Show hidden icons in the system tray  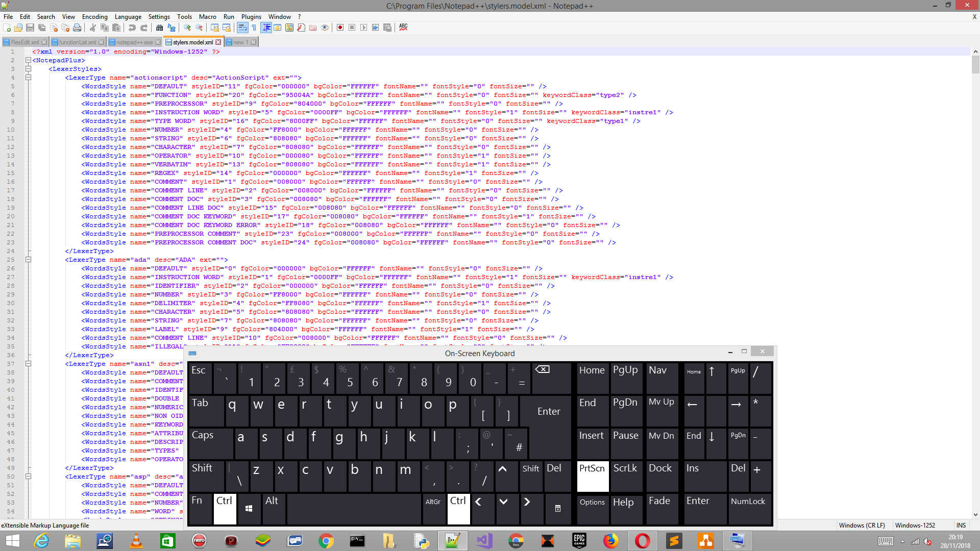[902, 541]
